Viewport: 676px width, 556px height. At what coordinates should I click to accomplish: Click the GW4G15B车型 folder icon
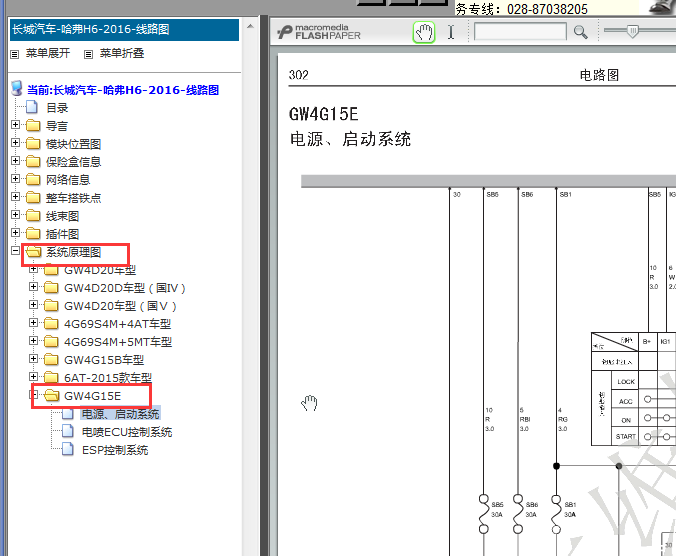click(x=51, y=360)
